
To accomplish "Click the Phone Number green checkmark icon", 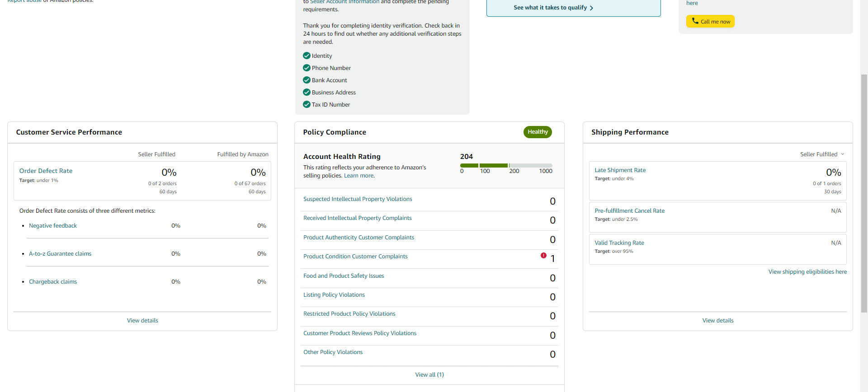I will pyautogui.click(x=307, y=68).
